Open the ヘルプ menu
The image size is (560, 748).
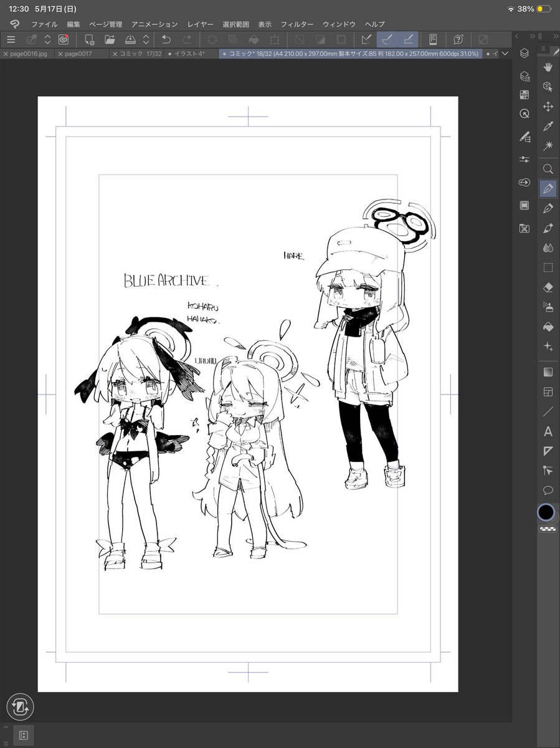coord(375,24)
